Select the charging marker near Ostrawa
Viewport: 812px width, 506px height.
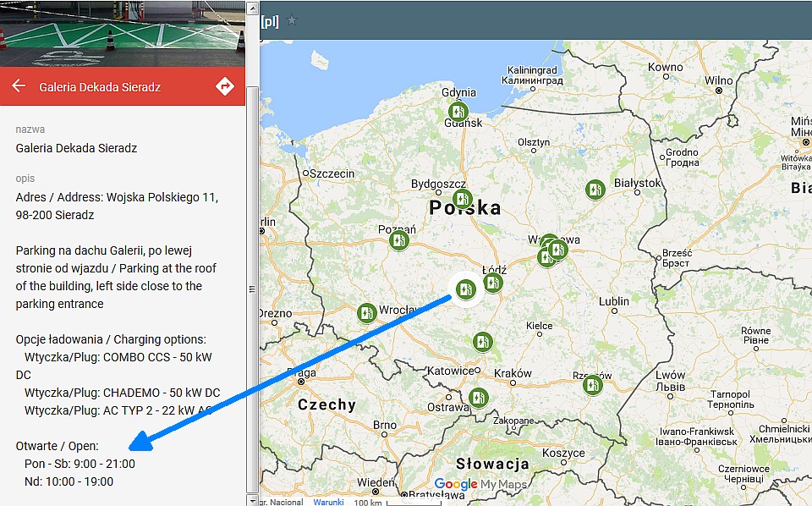pyautogui.click(x=478, y=398)
